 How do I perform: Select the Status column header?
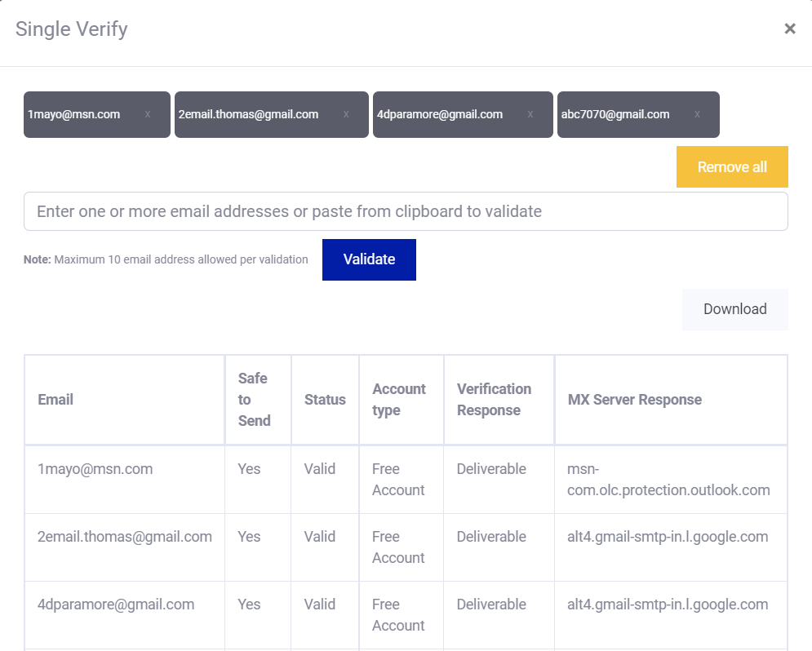coord(325,400)
